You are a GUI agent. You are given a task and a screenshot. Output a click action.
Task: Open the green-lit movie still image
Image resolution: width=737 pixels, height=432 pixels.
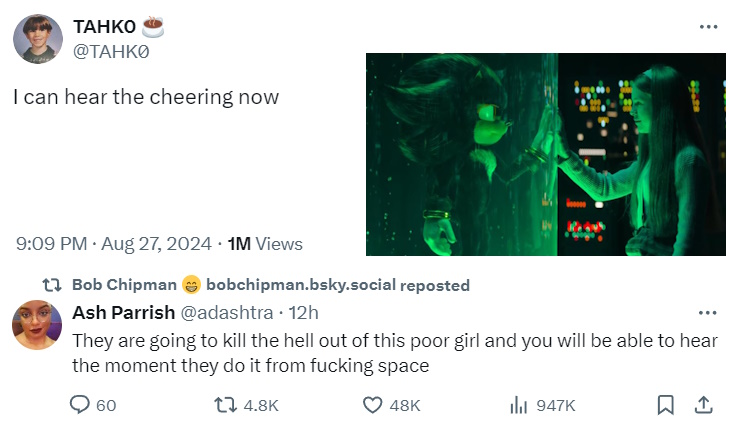[x=545, y=154]
